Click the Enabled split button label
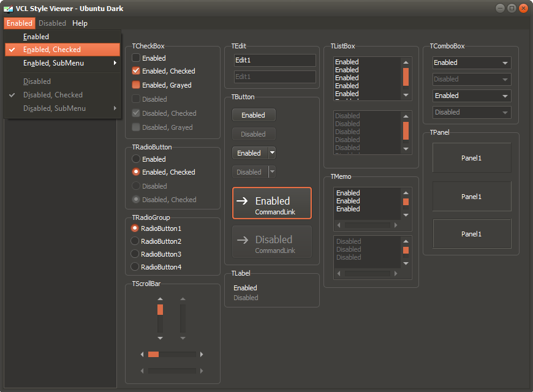This screenshot has height=392, width=533. (x=249, y=153)
